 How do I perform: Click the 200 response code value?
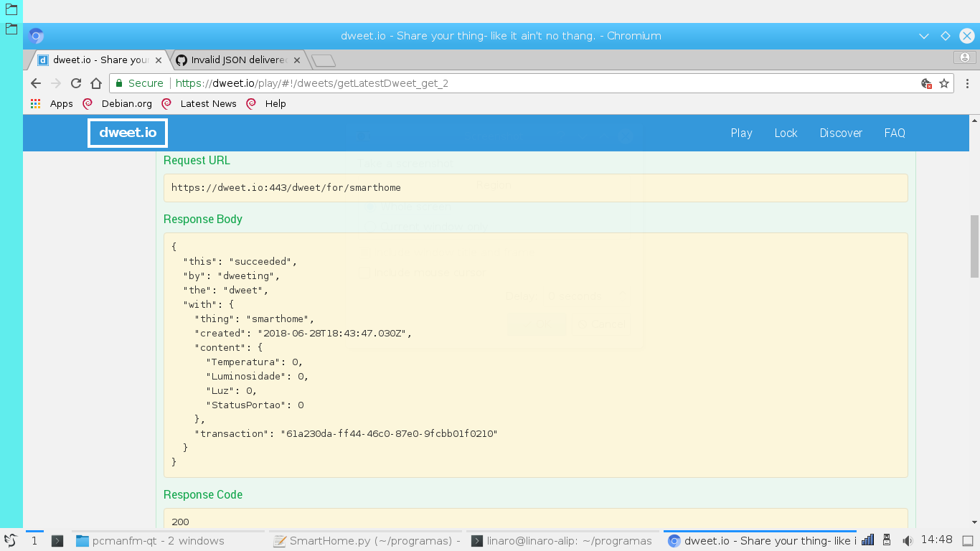click(x=180, y=522)
